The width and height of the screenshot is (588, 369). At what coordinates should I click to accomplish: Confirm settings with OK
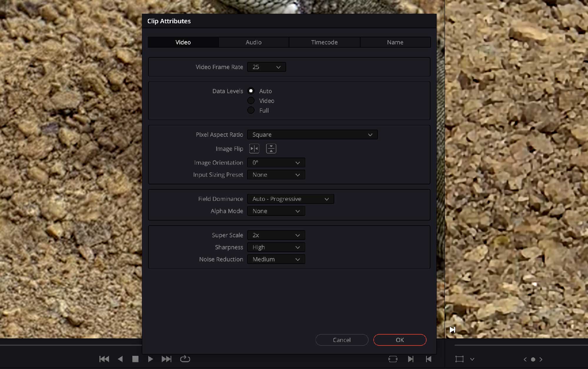[x=400, y=340]
